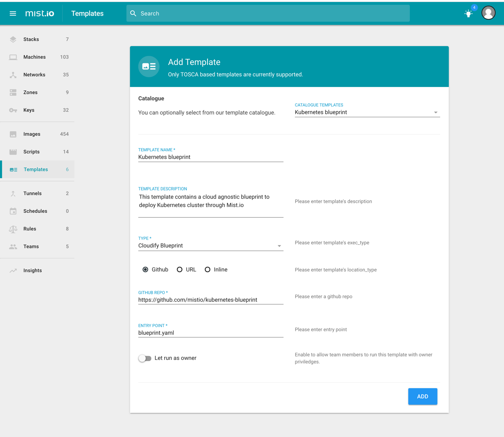Select the Keys icon in sidebar
504x437 pixels.
13,110
